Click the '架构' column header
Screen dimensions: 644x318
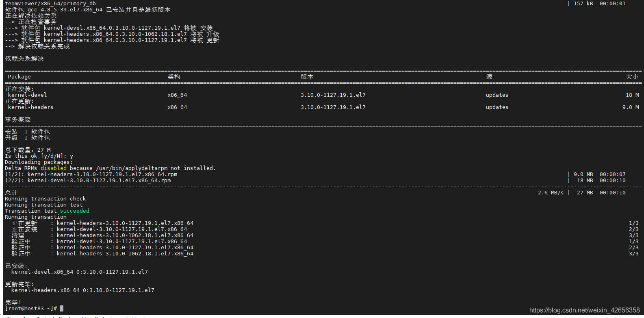(174, 77)
